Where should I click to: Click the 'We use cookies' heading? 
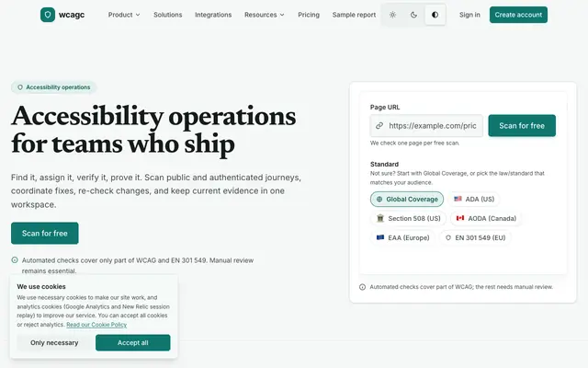41,286
